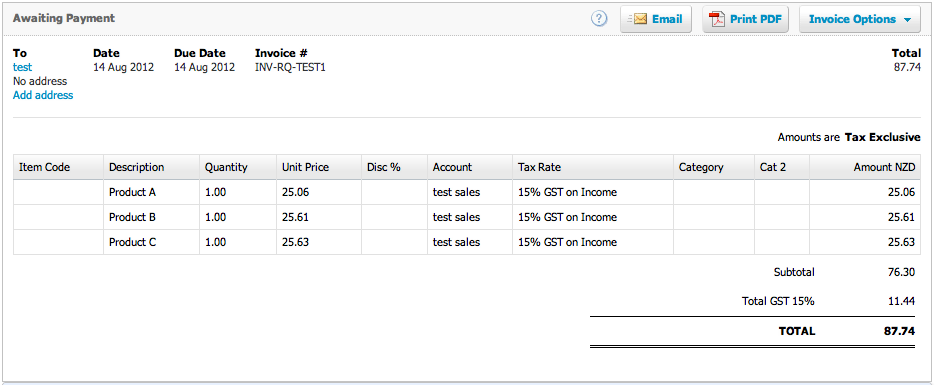Click the unit price 25.63 cell

coord(319,243)
